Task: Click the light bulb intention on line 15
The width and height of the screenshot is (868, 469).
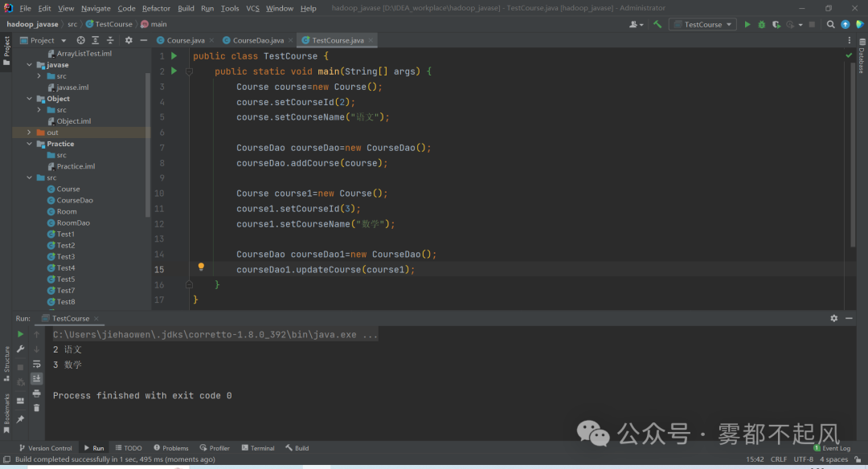Action: pyautogui.click(x=200, y=266)
